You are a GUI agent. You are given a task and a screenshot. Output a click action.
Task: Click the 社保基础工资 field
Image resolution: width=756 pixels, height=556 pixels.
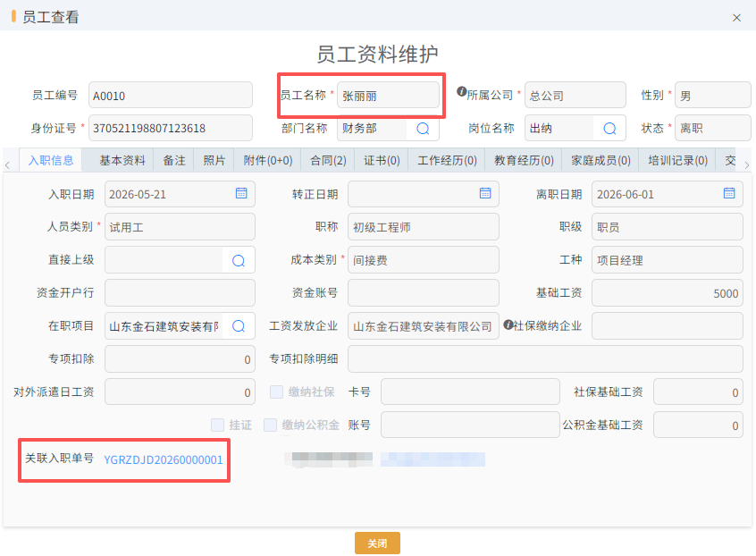(x=698, y=392)
